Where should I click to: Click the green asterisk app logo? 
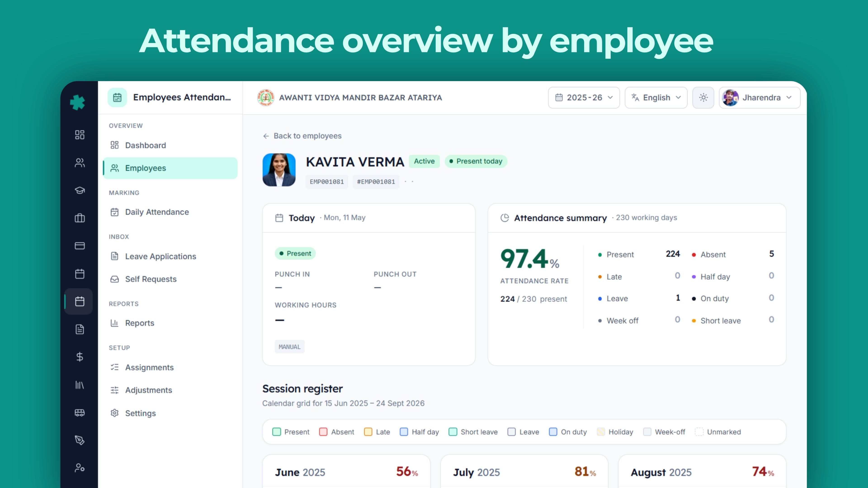[x=78, y=102]
